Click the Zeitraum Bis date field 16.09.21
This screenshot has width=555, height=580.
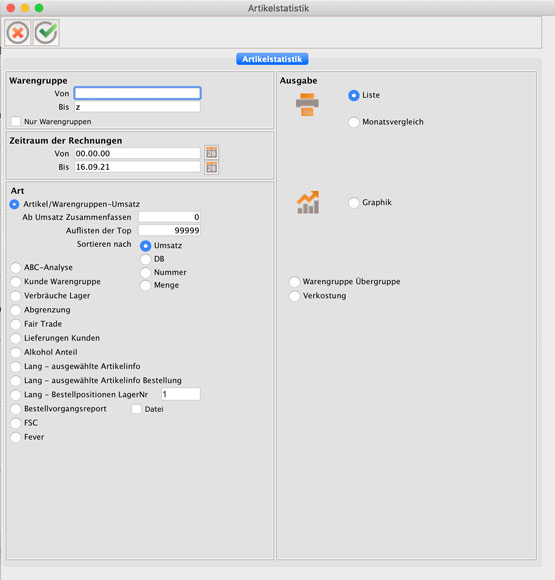(137, 167)
